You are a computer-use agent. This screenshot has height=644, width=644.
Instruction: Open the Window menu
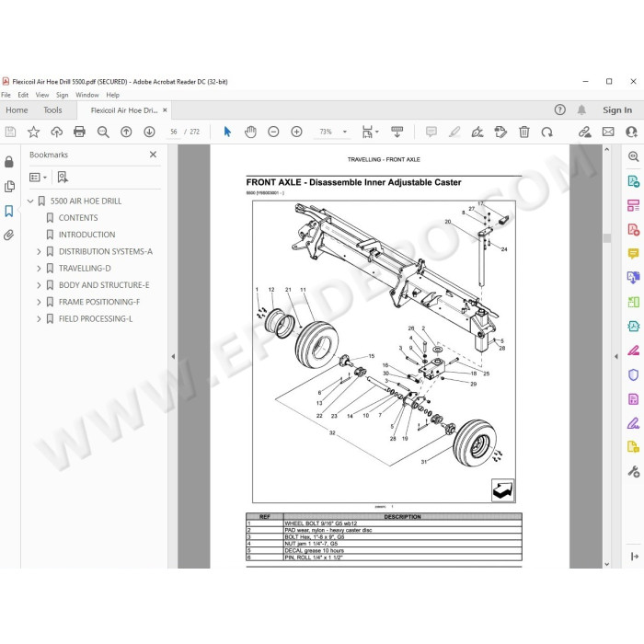click(87, 95)
